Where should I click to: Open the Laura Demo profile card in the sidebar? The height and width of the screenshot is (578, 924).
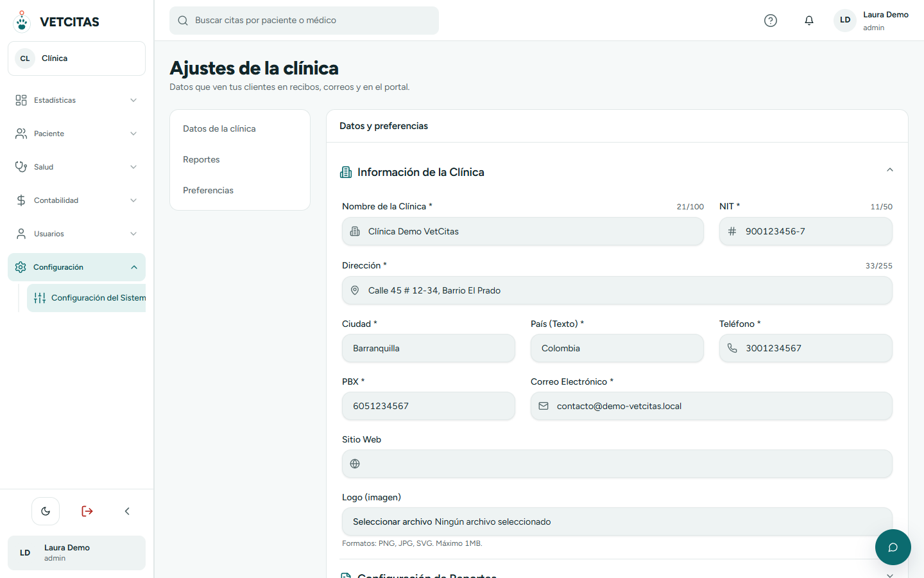tap(76, 553)
